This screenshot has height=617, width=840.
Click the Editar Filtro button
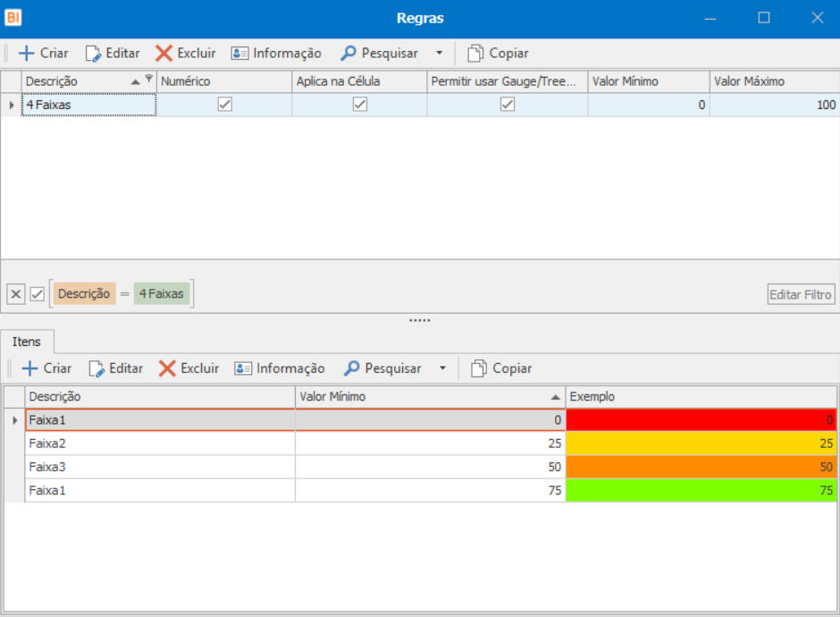pos(801,294)
